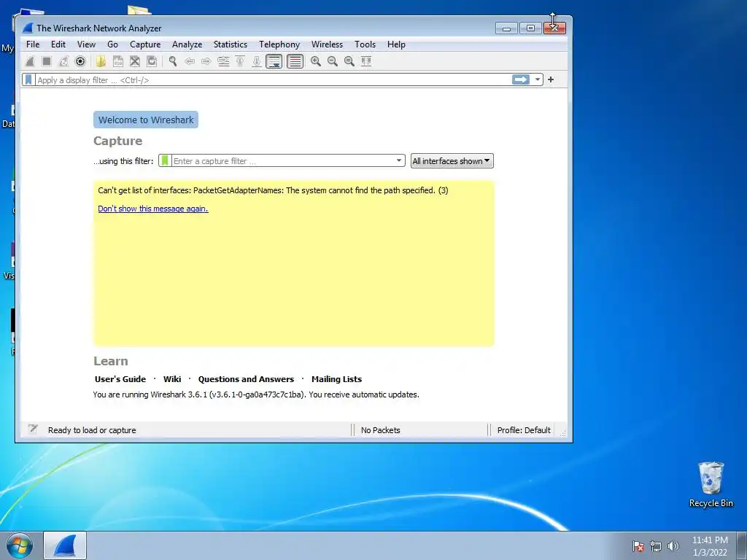
Task: Open the Recycle Bin desktop icon
Action: (711, 485)
